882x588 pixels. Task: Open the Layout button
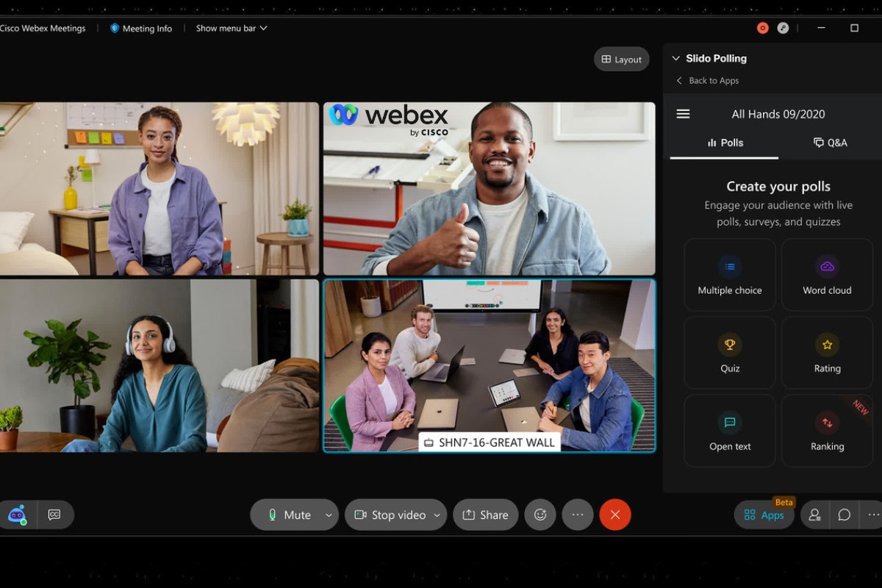click(x=622, y=60)
